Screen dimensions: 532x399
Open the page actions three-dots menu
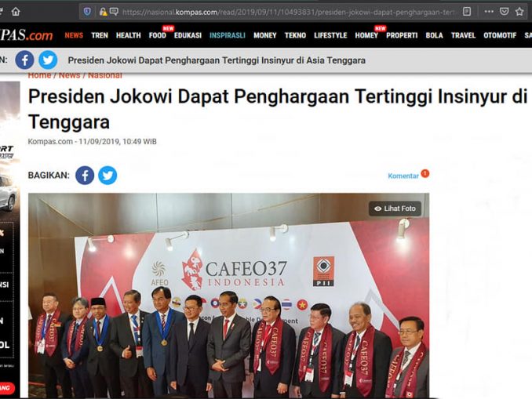point(489,12)
